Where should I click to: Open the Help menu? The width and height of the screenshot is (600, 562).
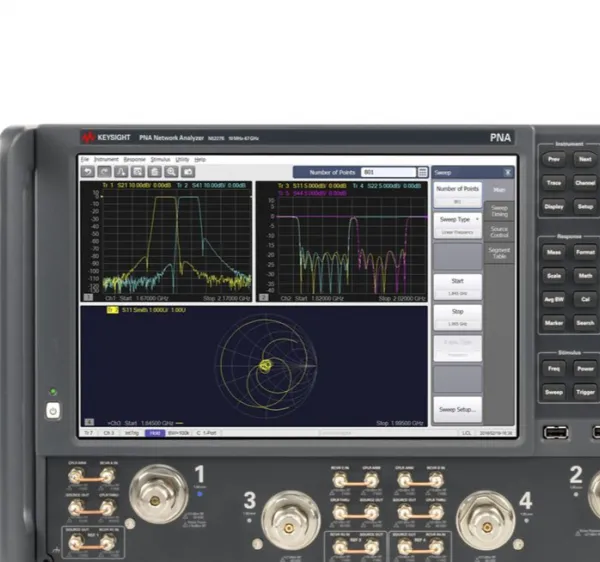(x=200, y=160)
